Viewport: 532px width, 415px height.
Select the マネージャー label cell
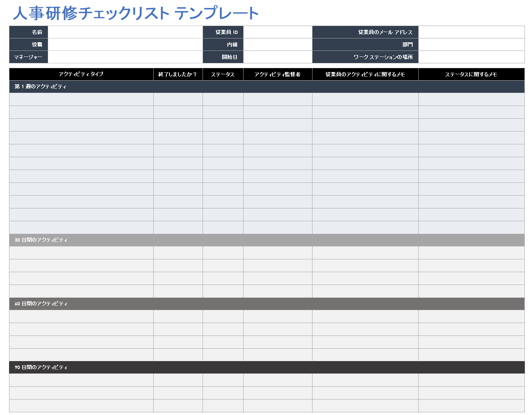click(29, 57)
